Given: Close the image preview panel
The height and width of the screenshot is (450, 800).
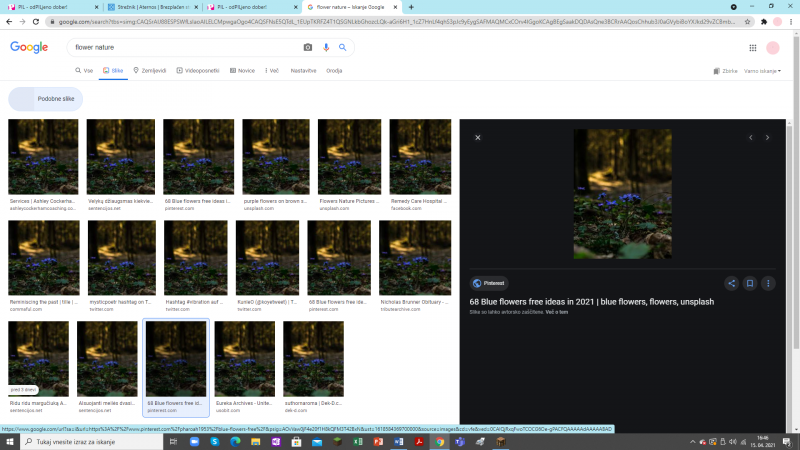Looking at the screenshot, I should 478,138.
